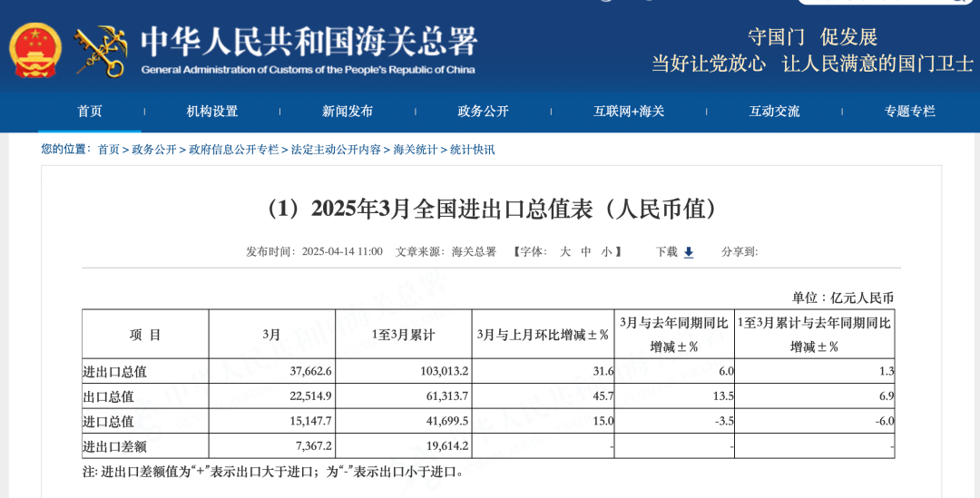Click the value -3.5
This screenshot has height=498, width=980.
[x=724, y=421]
